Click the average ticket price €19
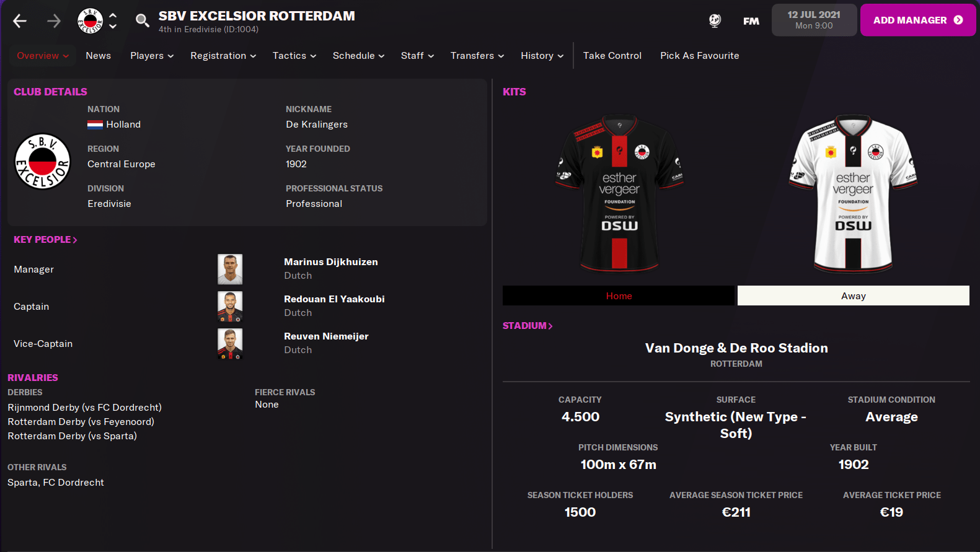 coord(891,512)
